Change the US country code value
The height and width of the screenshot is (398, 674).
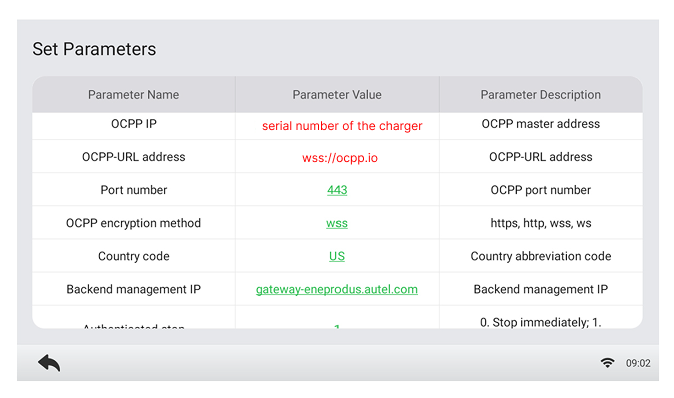click(337, 256)
